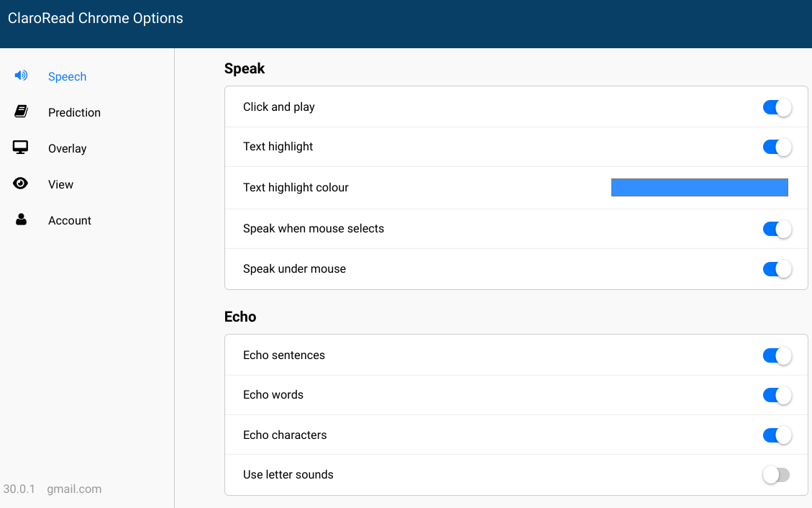Open the View settings label
Screen dimensions: 812x508
click(x=60, y=184)
